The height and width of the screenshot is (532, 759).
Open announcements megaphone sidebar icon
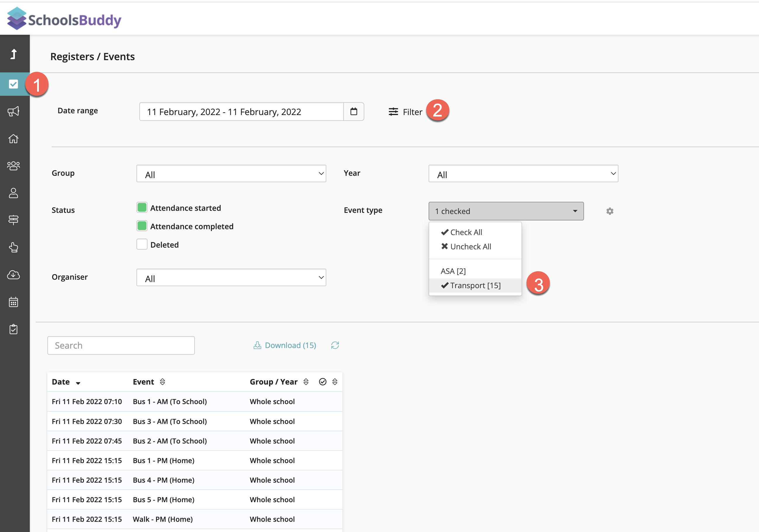[13, 111]
